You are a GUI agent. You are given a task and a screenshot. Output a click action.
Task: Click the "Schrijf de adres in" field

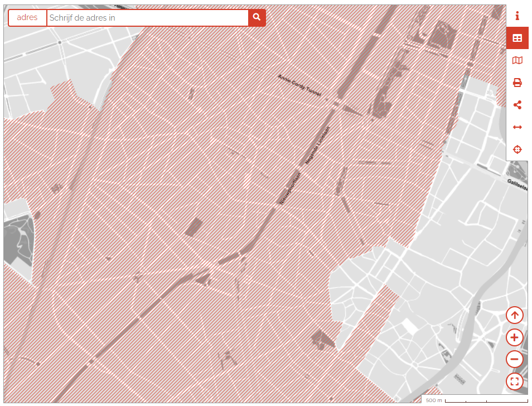[147, 18]
